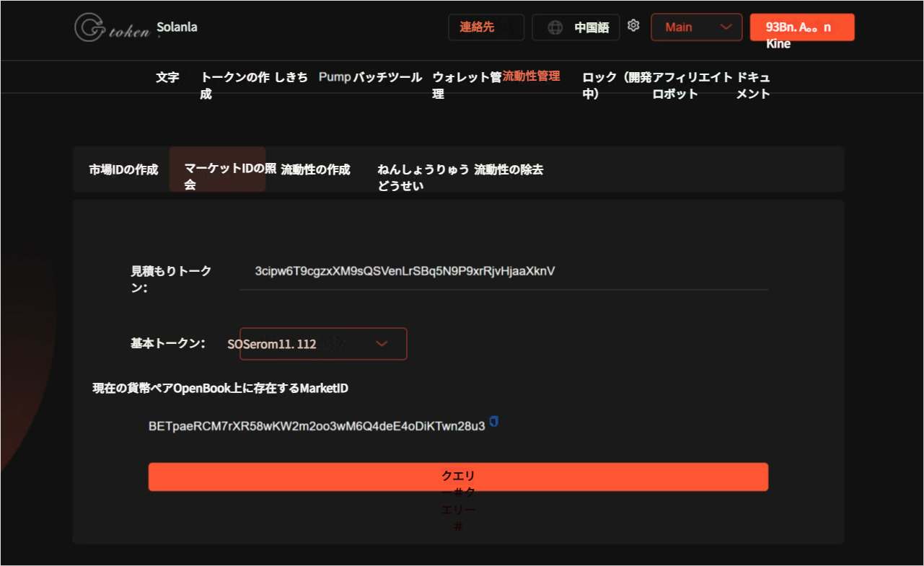
Task: Open the Main network dropdown
Action: tap(696, 27)
